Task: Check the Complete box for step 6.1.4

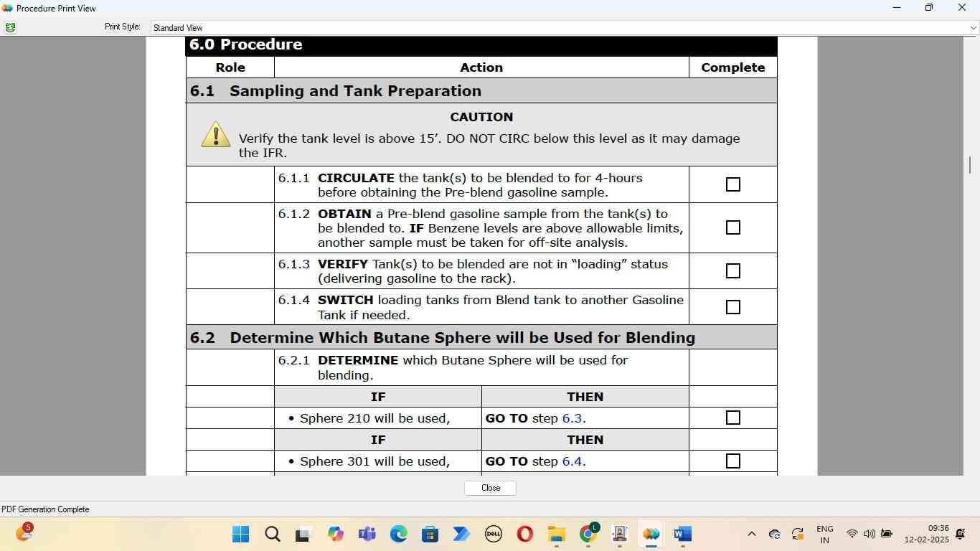Action: (732, 307)
